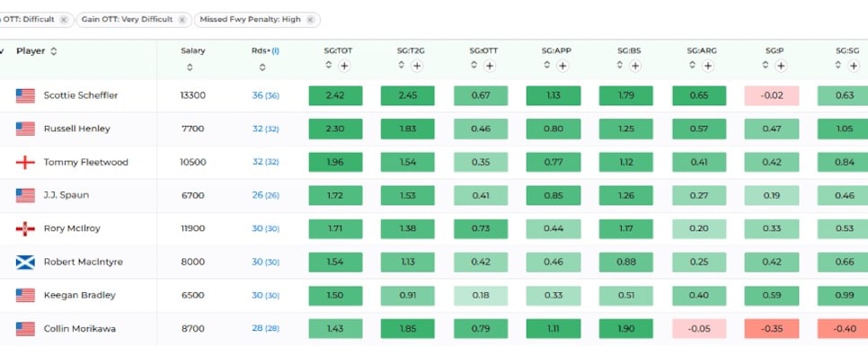
Task: Click Collin Morikawa's player name
Action: tap(80, 329)
